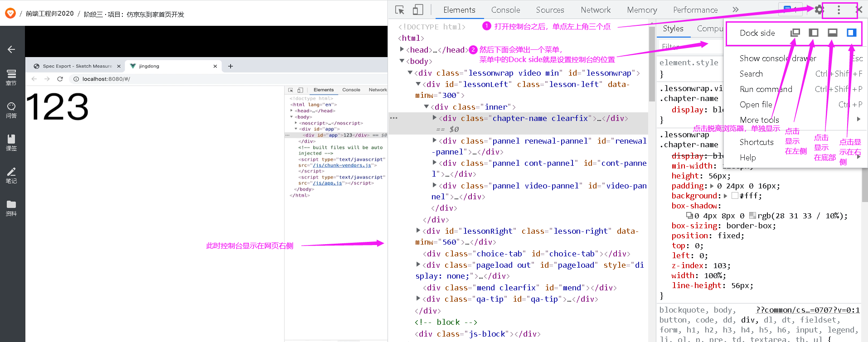Dock DevTools to the left side
868x342 pixels.
coord(814,33)
